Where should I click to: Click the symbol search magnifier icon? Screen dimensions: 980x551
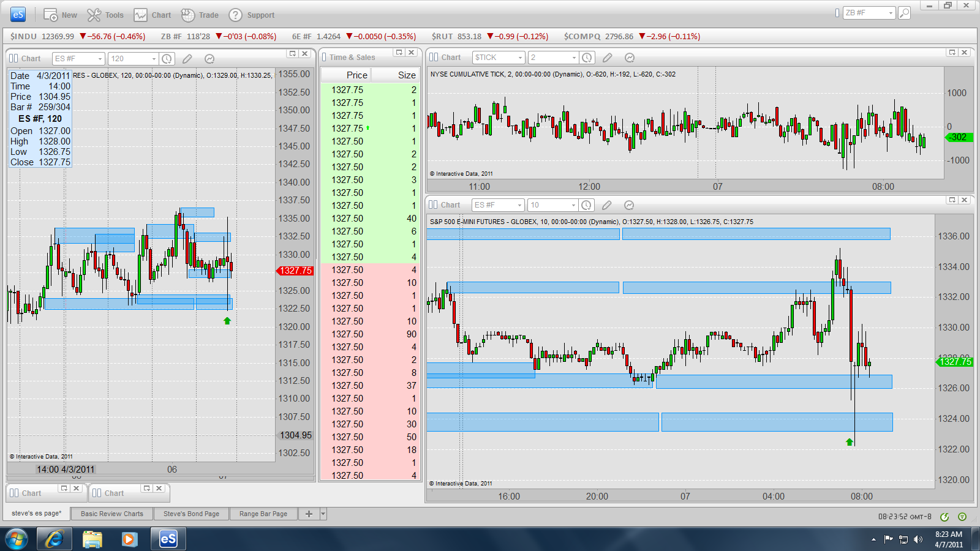click(x=904, y=13)
